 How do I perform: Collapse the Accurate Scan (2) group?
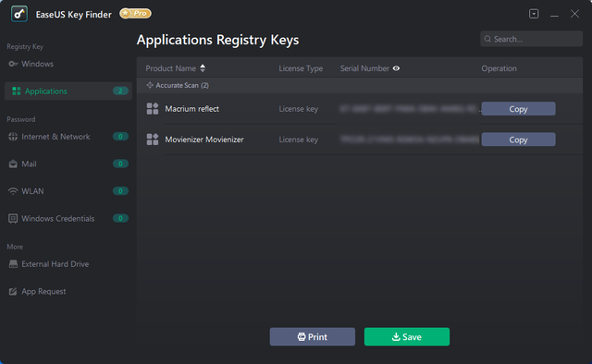(x=360, y=85)
